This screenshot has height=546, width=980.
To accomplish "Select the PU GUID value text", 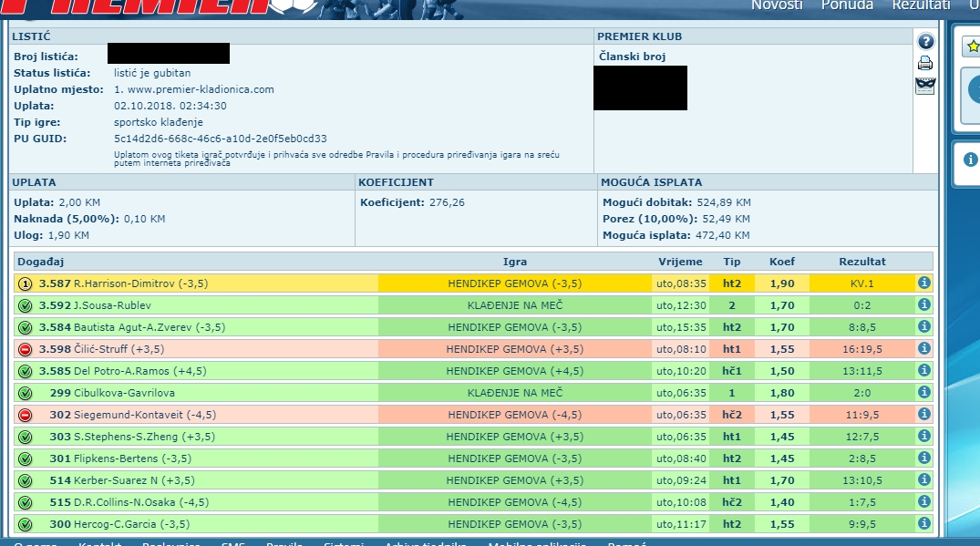I will pos(220,139).
